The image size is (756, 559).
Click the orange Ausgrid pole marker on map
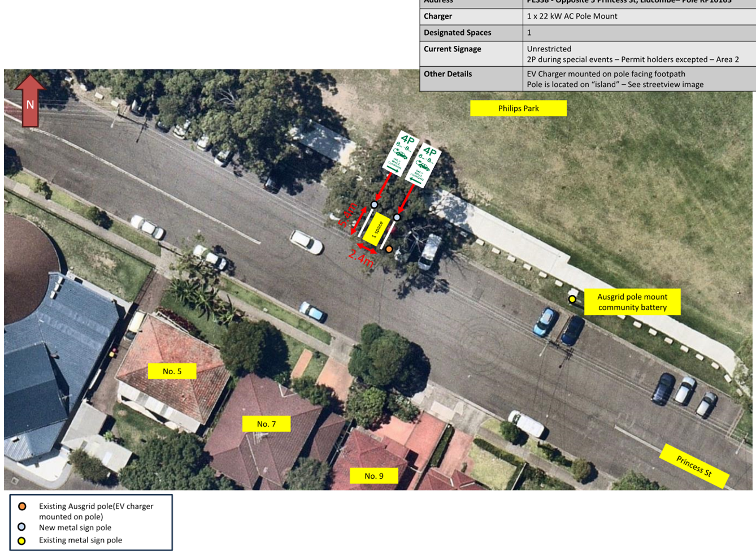click(x=389, y=249)
